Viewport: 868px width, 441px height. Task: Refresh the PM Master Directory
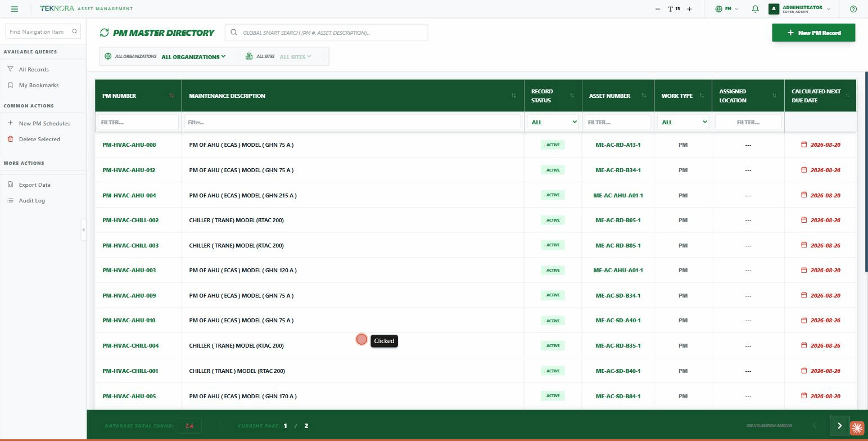[105, 33]
